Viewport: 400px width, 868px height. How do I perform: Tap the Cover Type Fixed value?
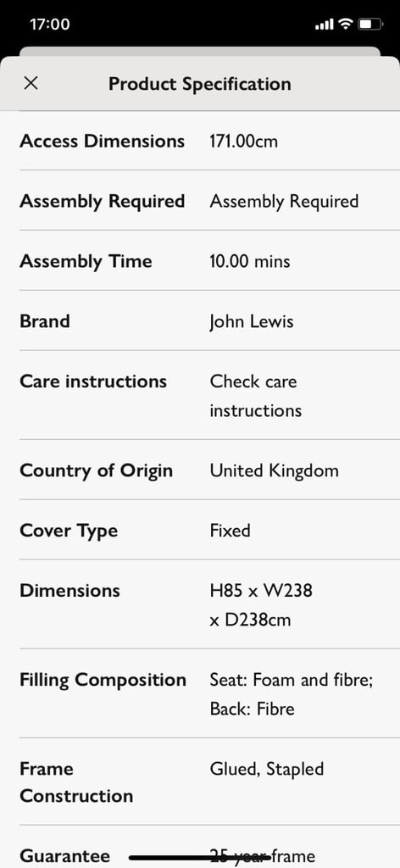(230, 531)
